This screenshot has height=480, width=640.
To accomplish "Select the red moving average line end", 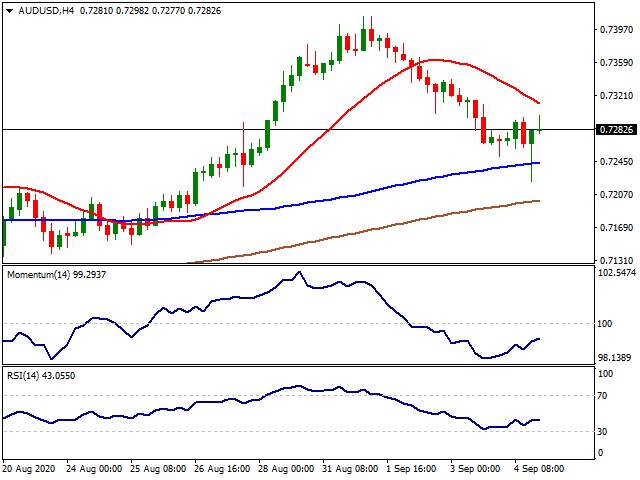I will coord(538,102).
